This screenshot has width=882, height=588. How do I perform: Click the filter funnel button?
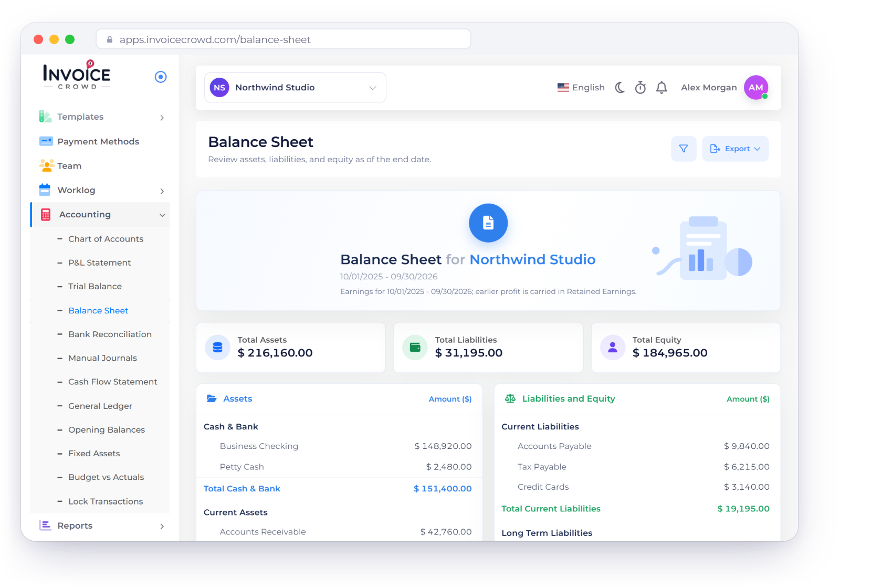pyautogui.click(x=684, y=149)
